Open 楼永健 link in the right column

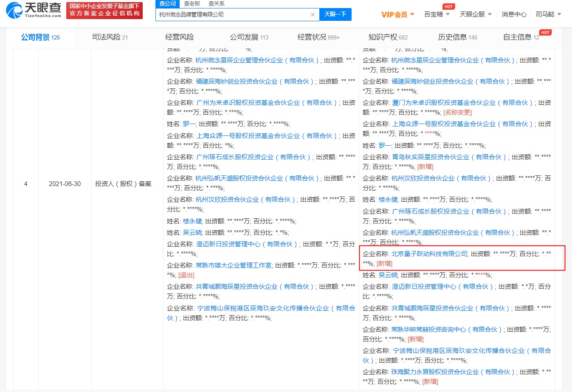pos(388,200)
